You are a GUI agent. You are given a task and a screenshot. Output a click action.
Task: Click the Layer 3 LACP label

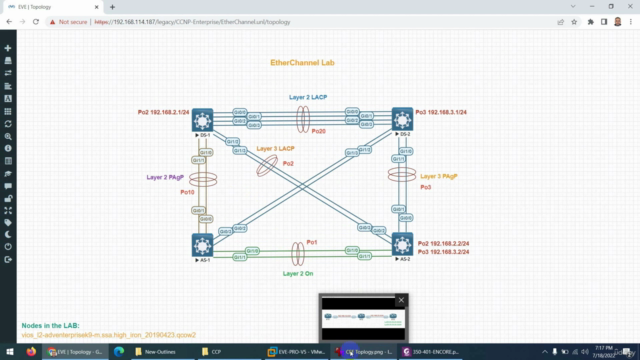coord(276,149)
